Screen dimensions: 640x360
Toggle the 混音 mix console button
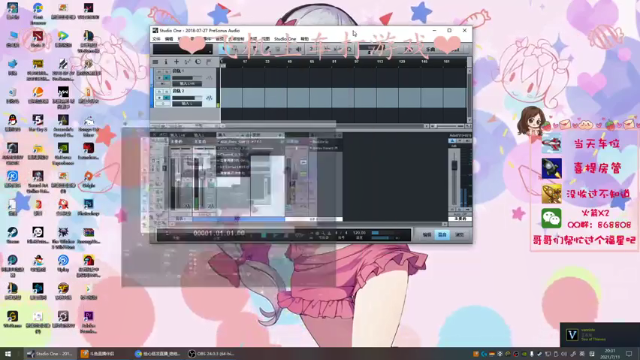[x=442, y=235]
